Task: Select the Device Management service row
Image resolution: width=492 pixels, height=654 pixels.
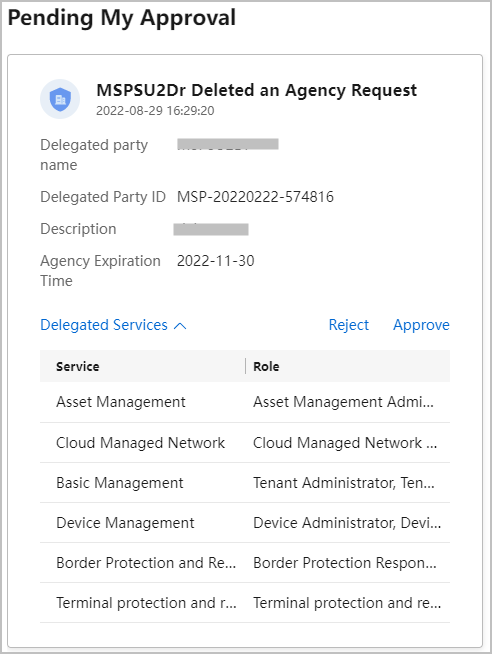Action: point(245,523)
